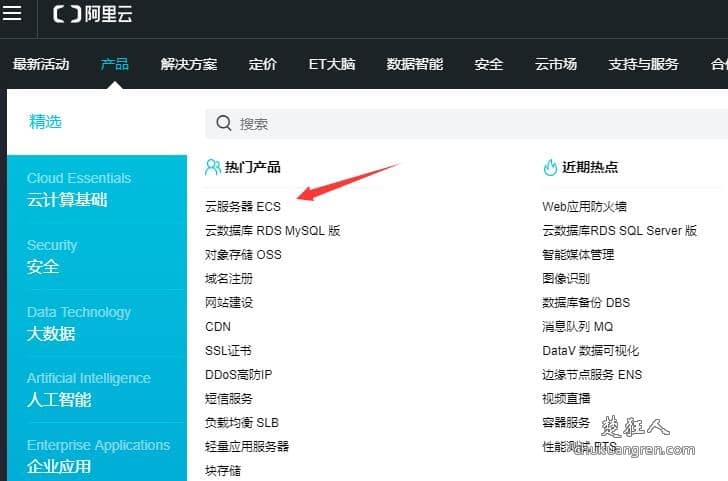Open 块存储 link
Viewport: 728px width, 481px height.
point(223,471)
